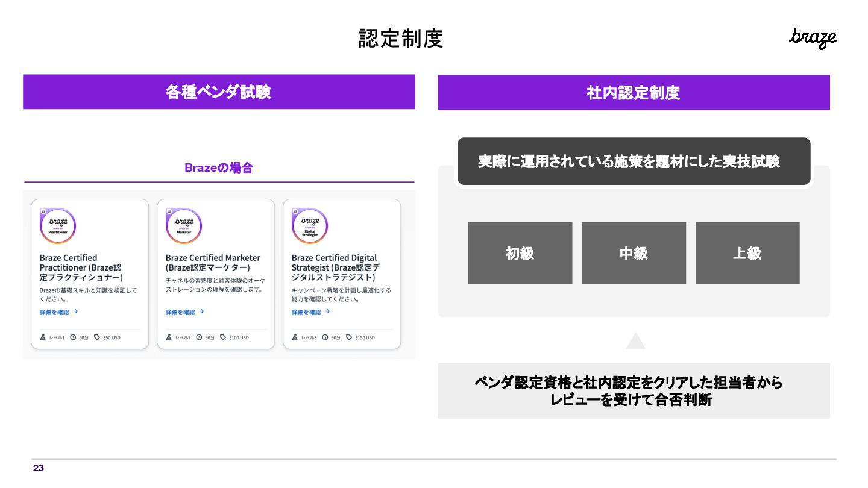Viewport: 868px width, 488px height.
Task: Select the 社内認定制度 purple header
Action: (634, 92)
